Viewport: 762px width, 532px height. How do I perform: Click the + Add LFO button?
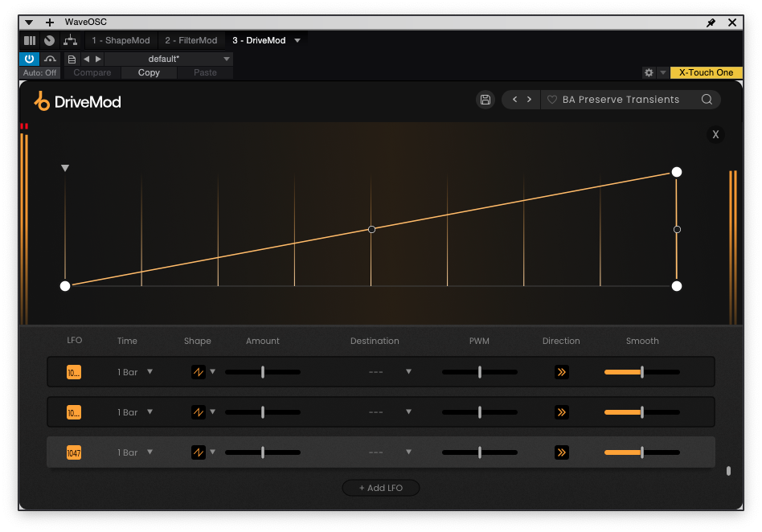pyautogui.click(x=381, y=488)
